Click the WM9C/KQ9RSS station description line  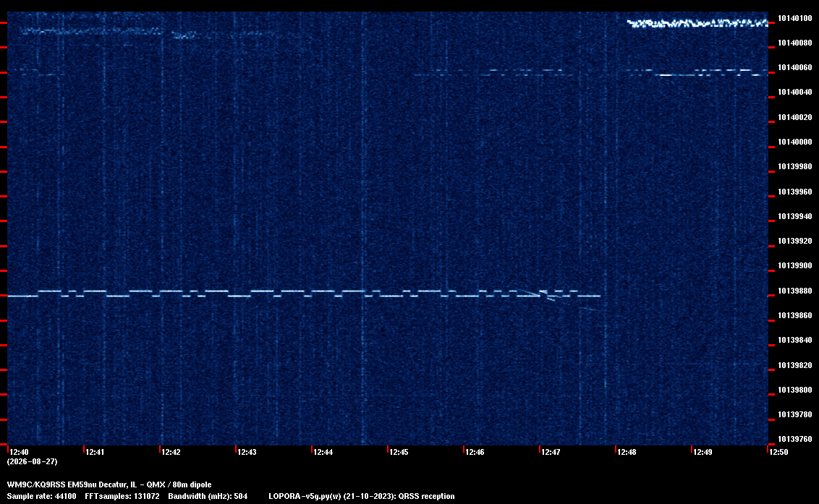click(x=109, y=484)
